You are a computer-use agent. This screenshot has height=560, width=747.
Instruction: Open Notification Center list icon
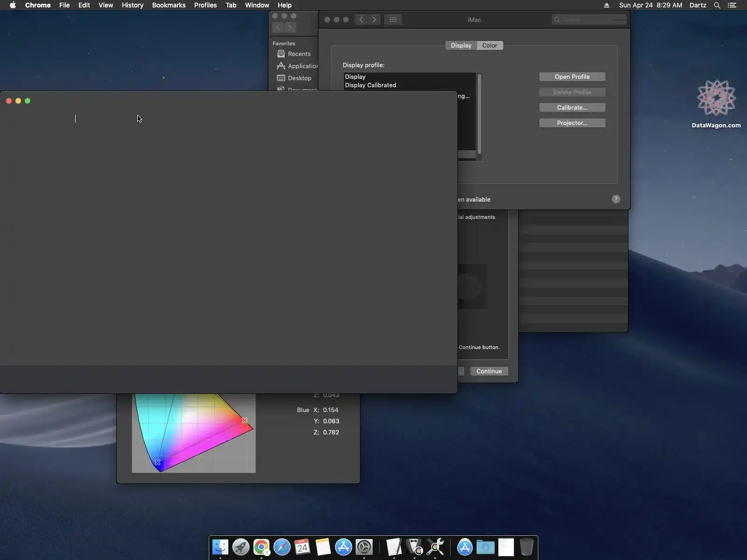click(x=732, y=5)
